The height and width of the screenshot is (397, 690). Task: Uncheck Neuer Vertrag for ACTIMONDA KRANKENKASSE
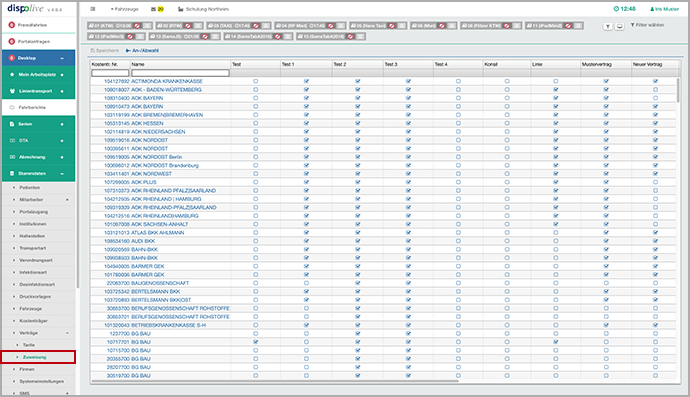pos(655,81)
